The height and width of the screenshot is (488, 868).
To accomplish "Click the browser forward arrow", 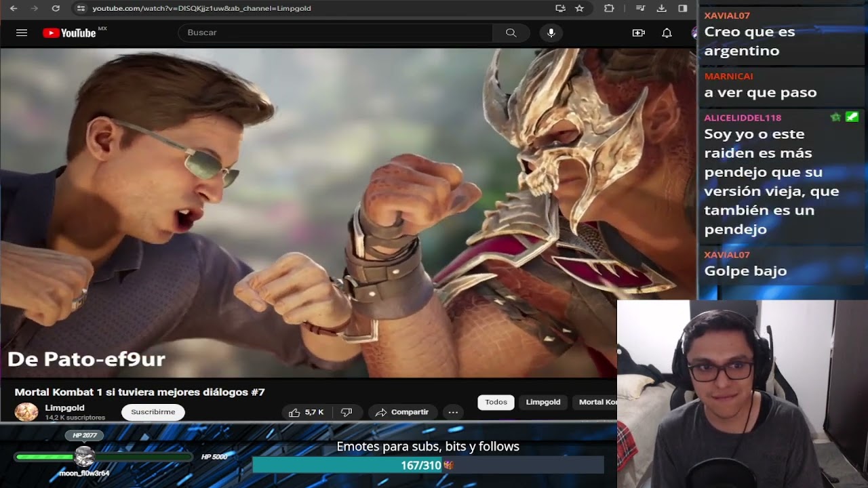I will pyautogui.click(x=34, y=8).
